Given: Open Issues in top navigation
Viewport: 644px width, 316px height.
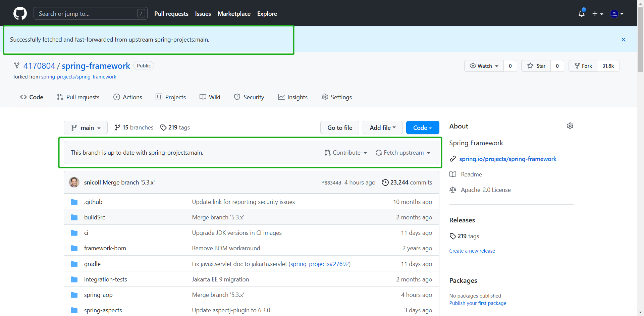Looking at the screenshot, I should (x=203, y=14).
